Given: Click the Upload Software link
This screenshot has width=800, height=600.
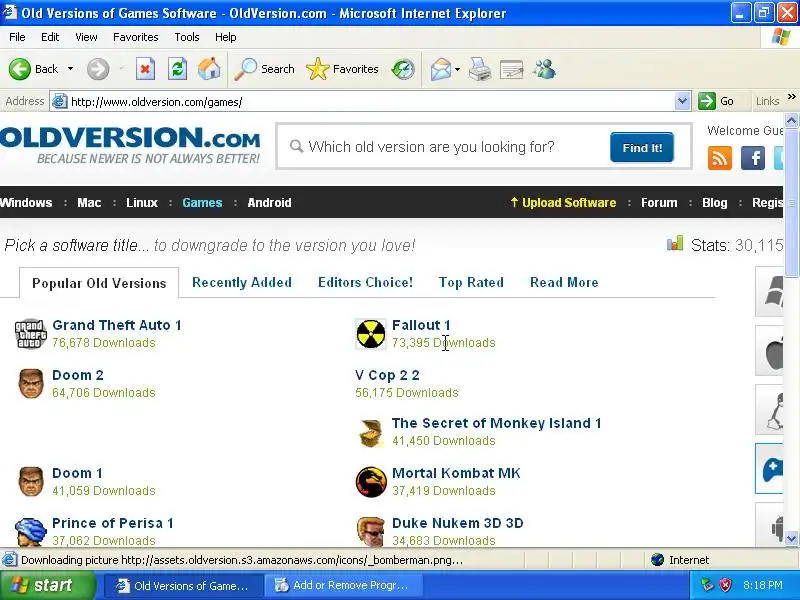Looking at the screenshot, I should 563,203.
